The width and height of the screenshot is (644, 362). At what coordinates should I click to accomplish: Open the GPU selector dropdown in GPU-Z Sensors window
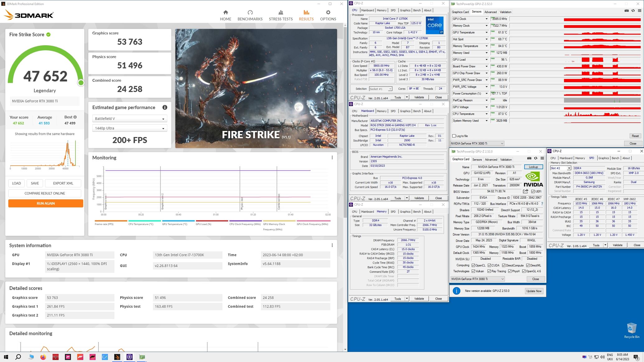click(x=477, y=144)
